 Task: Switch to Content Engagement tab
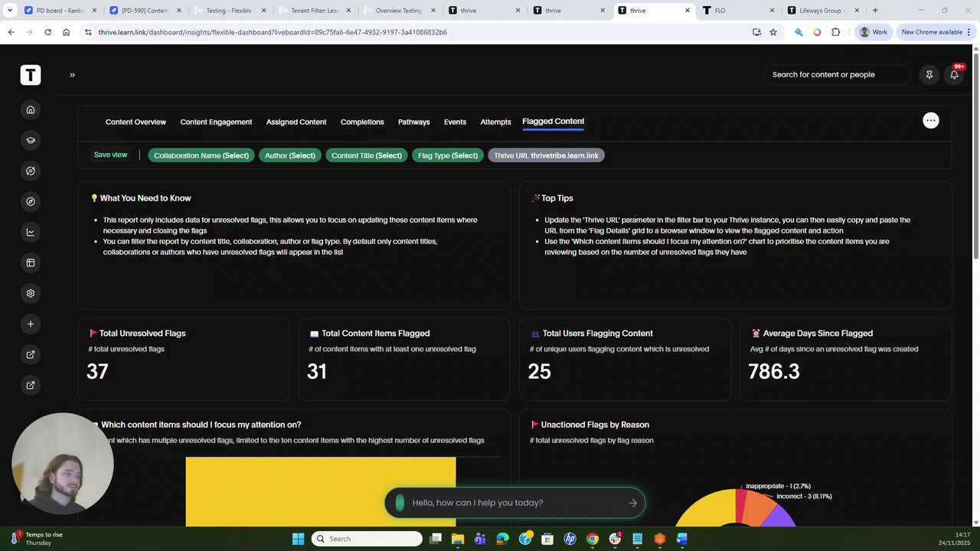pyautogui.click(x=216, y=122)
